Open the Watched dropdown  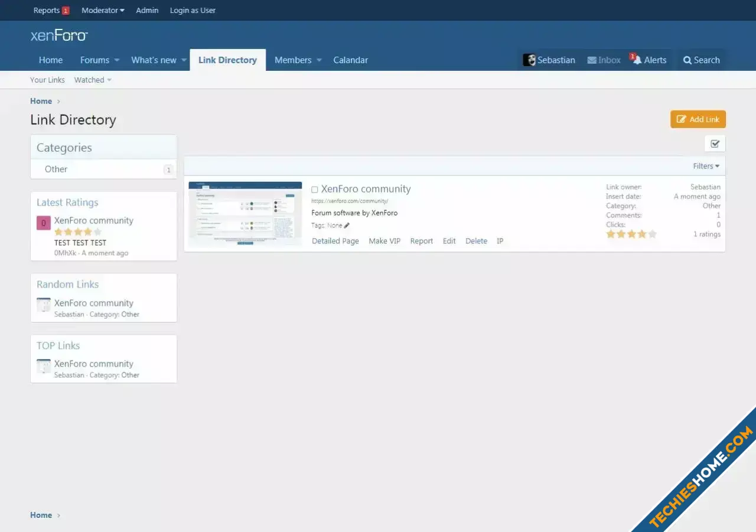point(93,80)
